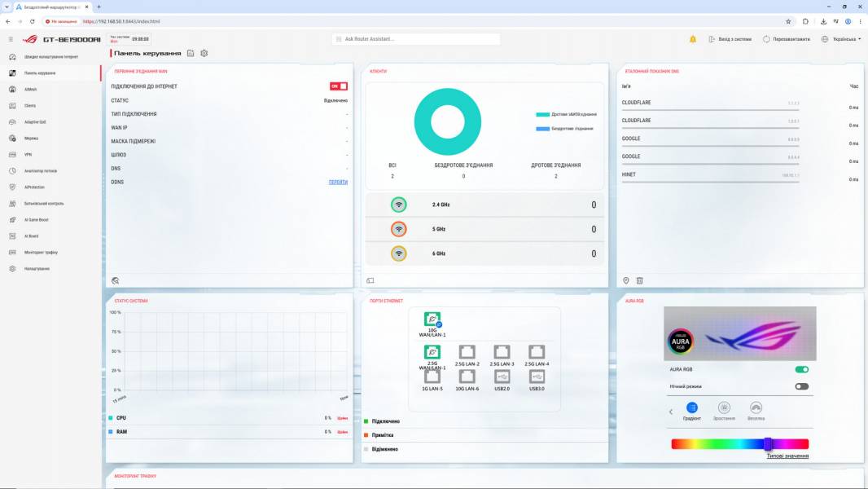This screenshot has height=489, width=868.
Task: Select the 2.5G LAN-4 port icon
Action: coord(537,351)
